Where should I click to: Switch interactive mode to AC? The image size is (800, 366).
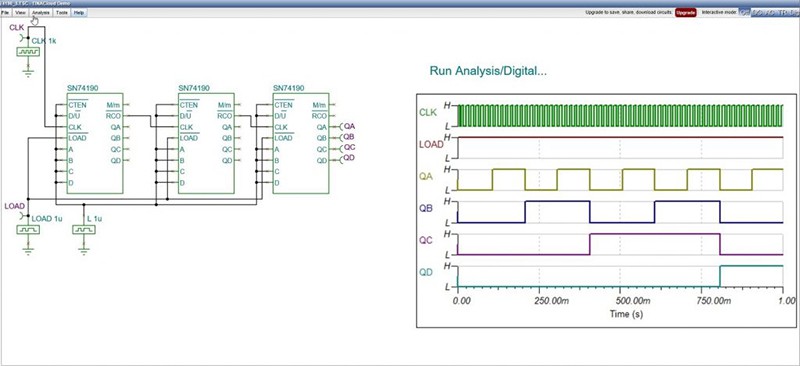pos(770,12)
